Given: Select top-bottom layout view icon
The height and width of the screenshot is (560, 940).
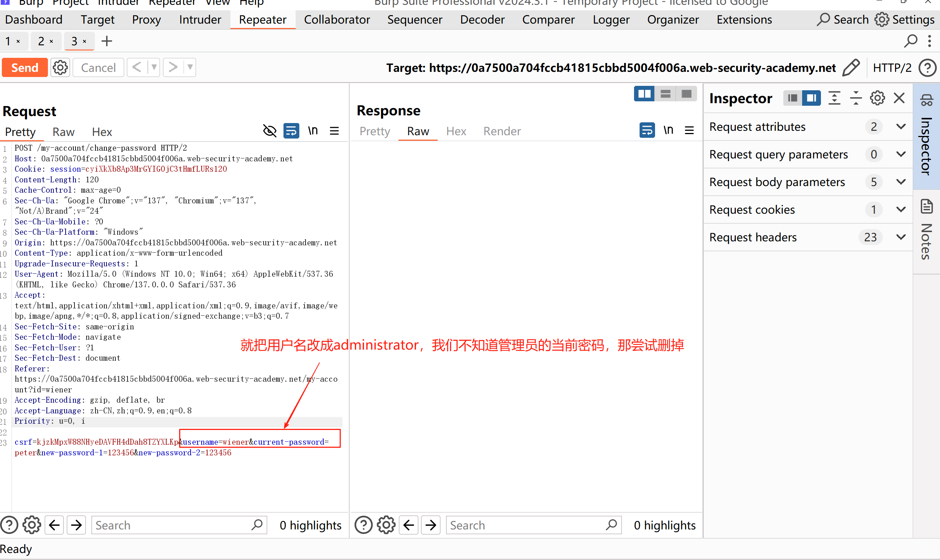Looking at the screenshot, I should pyautogui.click(x=665, y=94).
